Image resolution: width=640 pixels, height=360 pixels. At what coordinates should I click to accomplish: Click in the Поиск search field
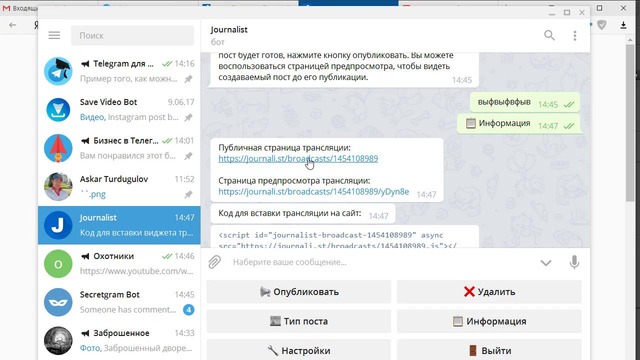[133, 36]
